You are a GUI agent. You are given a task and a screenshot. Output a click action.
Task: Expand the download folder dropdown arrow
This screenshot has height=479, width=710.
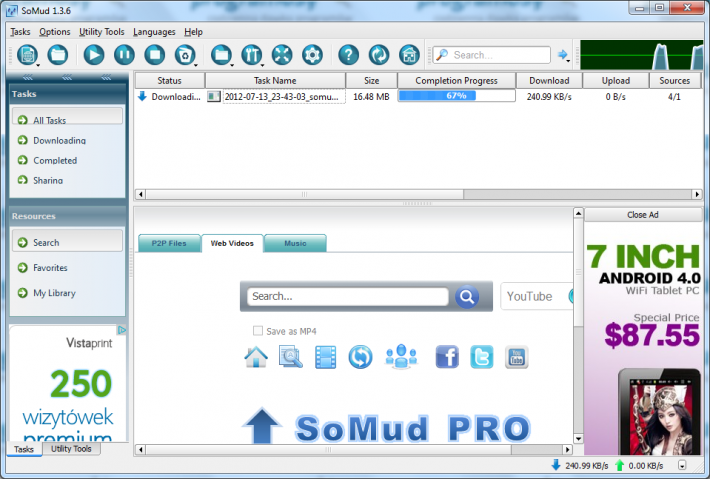[x=232, y=66]
